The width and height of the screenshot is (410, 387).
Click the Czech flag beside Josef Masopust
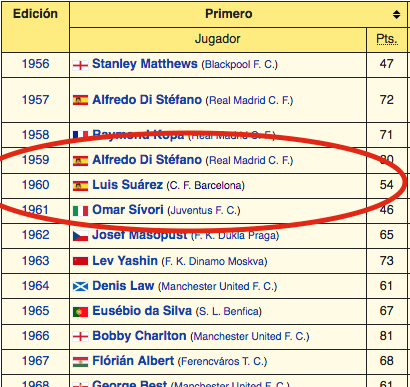80,236
